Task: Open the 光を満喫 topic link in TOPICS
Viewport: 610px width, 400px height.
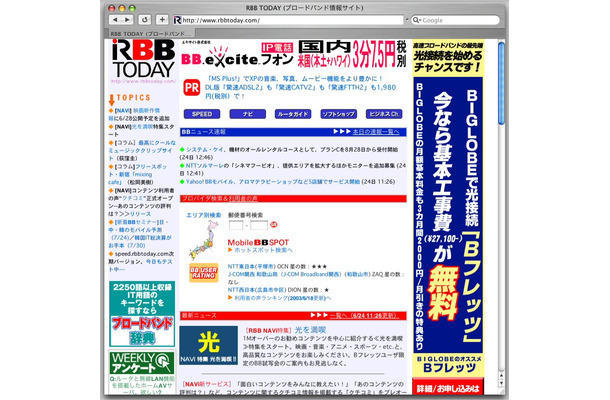Action: (142, 126)
